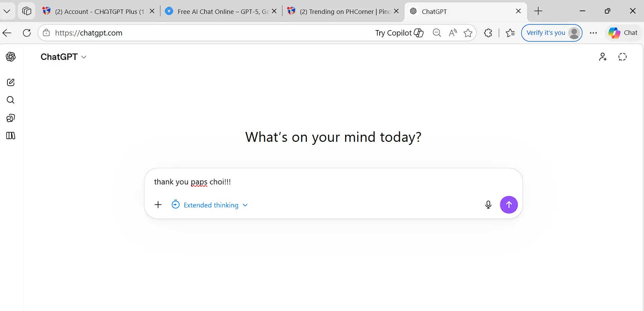View site information lock icon
The height and width of the screenshot is (311, 644).
tap(47, 33)
